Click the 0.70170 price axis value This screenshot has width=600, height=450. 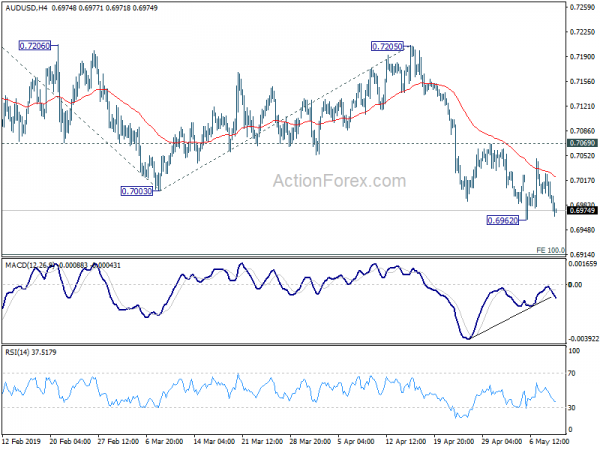[x=582, y=180]
